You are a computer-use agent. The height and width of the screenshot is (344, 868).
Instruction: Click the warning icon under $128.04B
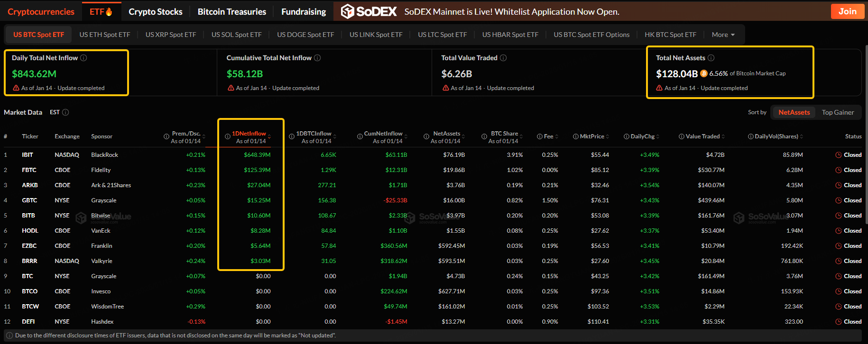(x=659, y=88)
